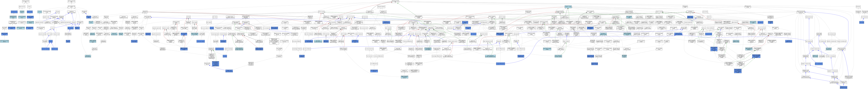This screenshot has width=868, height=89.
Task: Select the gene expression node
Action: tap(735, 23)
